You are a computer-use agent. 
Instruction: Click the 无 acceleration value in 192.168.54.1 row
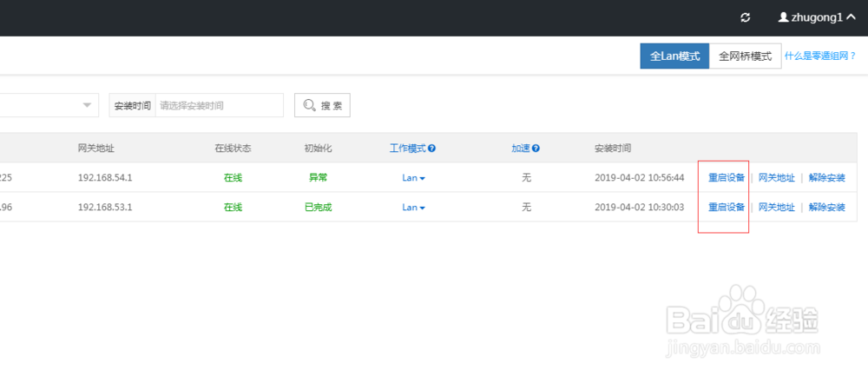click(x=526, y=178)
